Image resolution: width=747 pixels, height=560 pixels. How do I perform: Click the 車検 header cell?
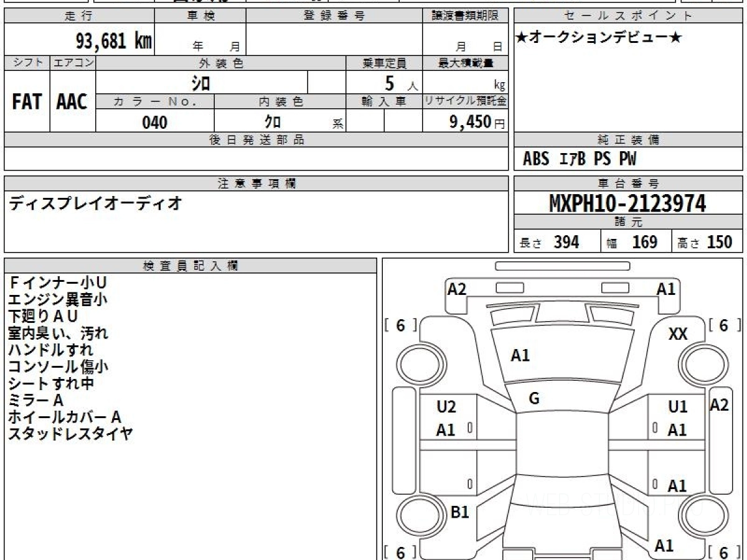200,16
